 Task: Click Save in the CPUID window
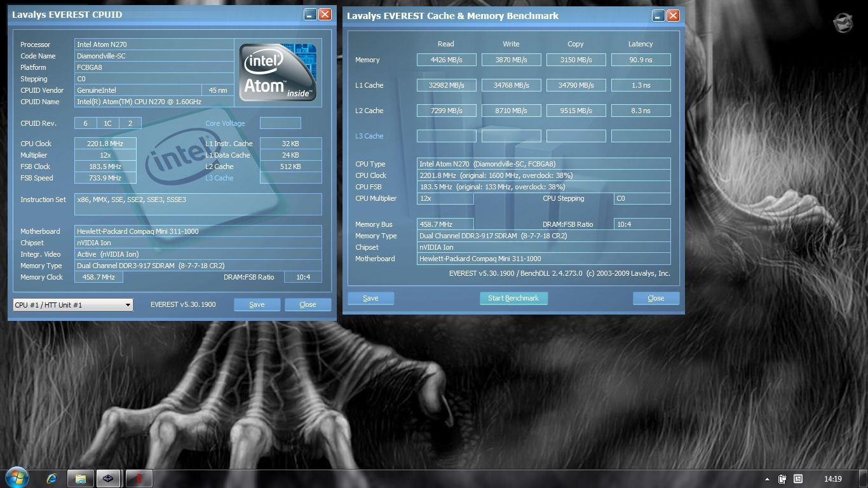pos(257,304)
